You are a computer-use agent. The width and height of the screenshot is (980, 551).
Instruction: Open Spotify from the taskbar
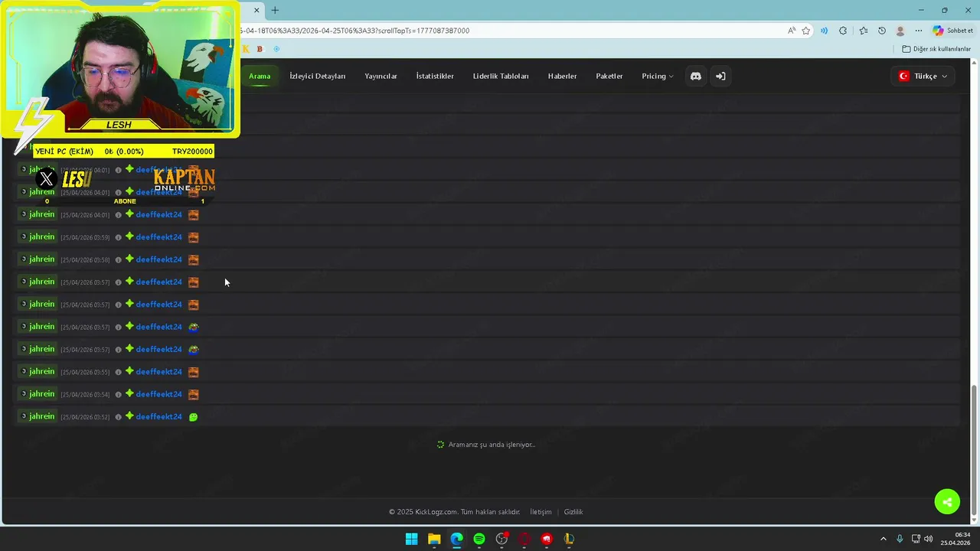pos(479,539)
